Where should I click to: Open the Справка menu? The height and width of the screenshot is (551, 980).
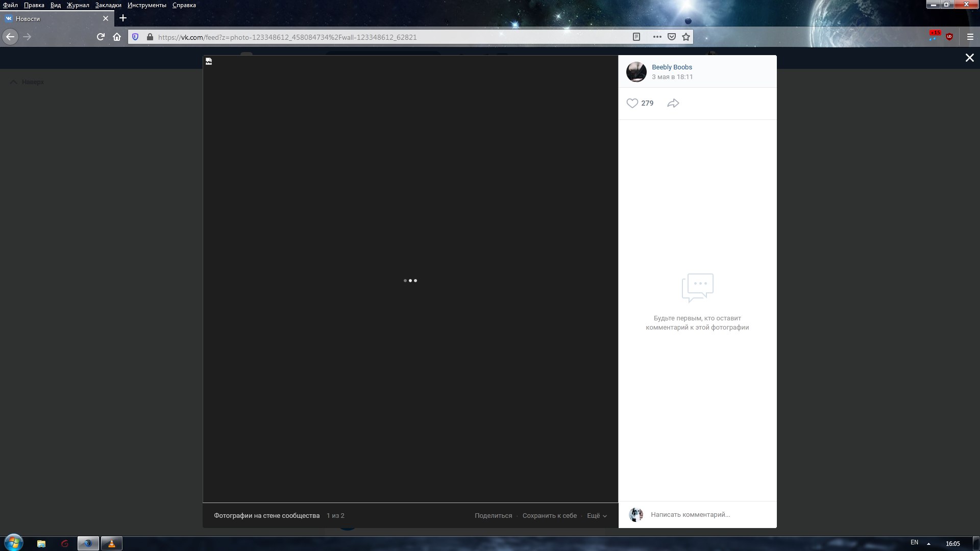pos(184,5)
